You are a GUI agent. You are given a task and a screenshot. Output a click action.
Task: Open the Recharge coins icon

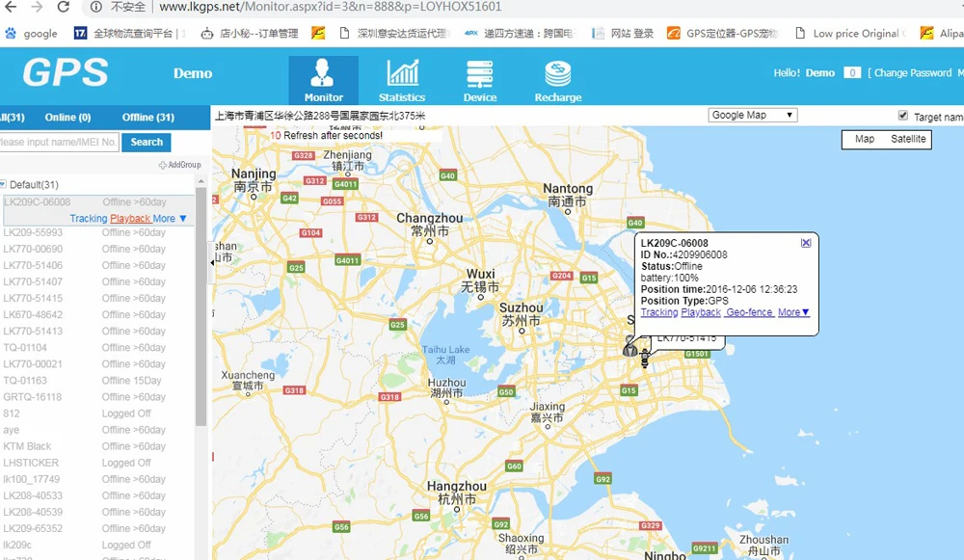[557, 74]
